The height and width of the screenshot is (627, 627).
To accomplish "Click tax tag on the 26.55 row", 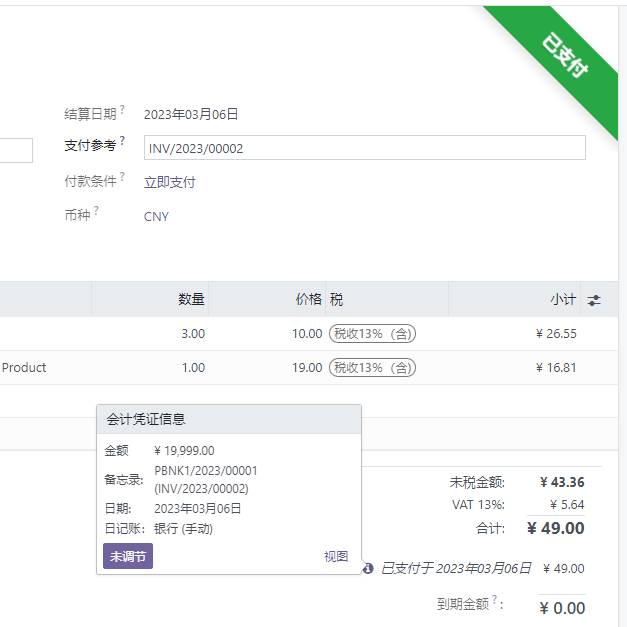I will 372,333.
